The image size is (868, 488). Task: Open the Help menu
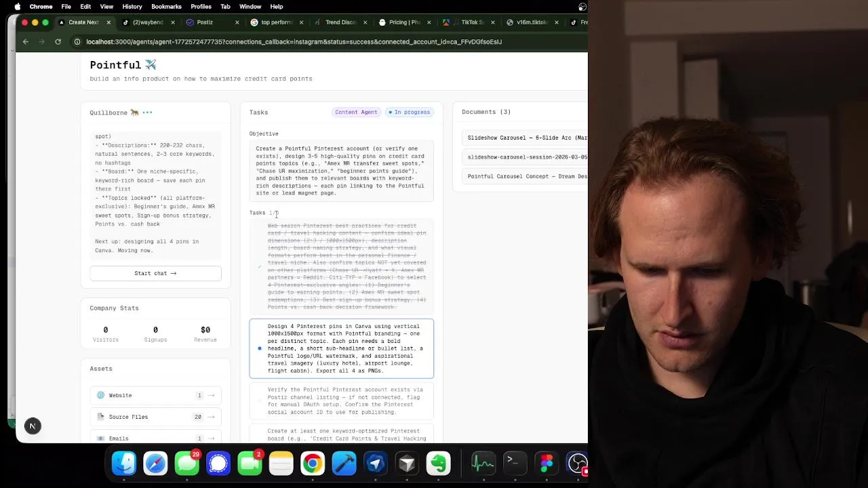277,7
